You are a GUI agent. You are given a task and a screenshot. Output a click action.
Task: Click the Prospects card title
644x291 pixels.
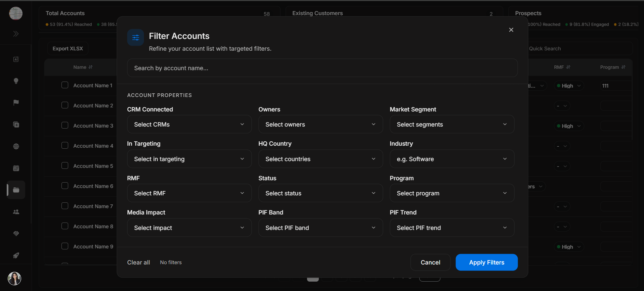pos(528,13)
